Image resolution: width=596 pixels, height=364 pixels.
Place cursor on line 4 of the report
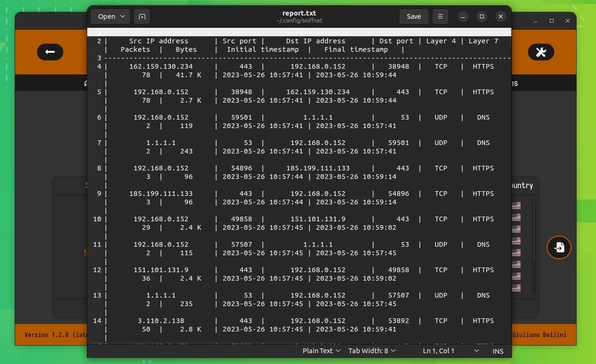tap(189, 66)
